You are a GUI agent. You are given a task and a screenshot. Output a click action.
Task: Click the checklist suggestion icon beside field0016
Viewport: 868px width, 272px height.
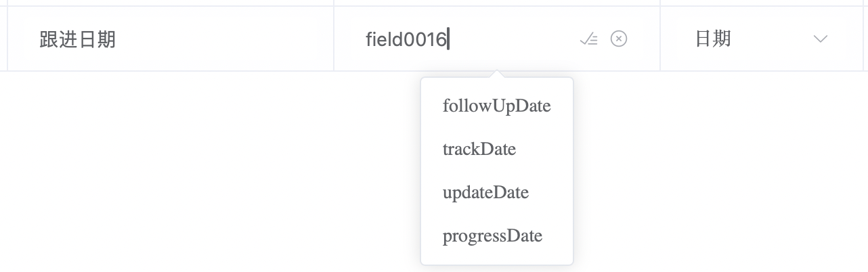click(x=589, y=39)
